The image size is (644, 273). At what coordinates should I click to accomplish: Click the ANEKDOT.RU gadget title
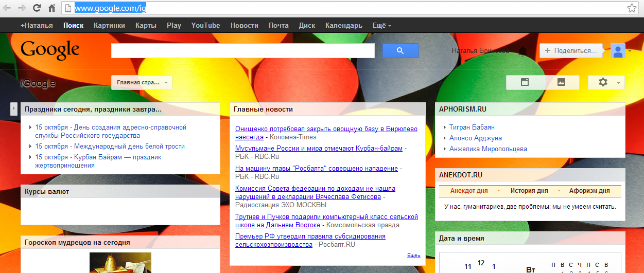[461, 175]
